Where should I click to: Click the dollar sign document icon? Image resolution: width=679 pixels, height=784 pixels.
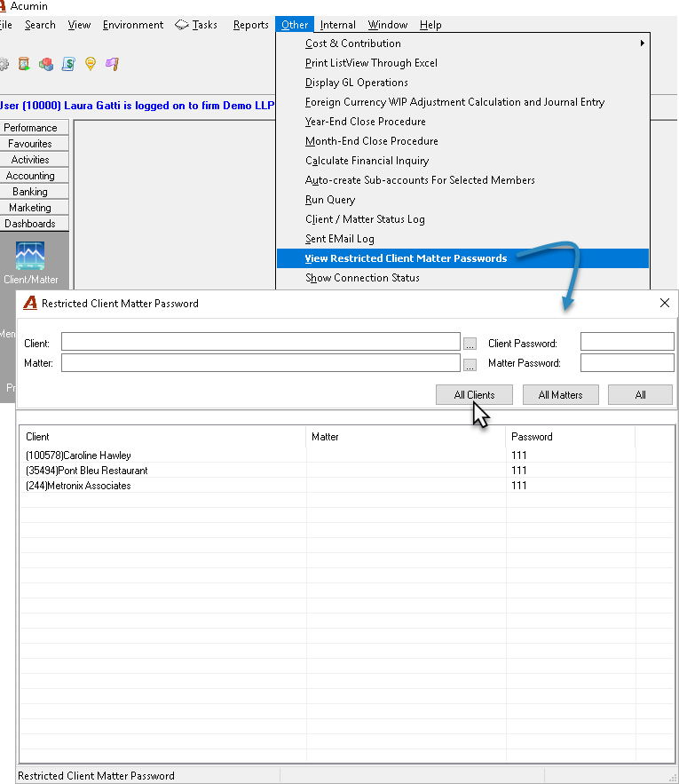tap(68, 64)
